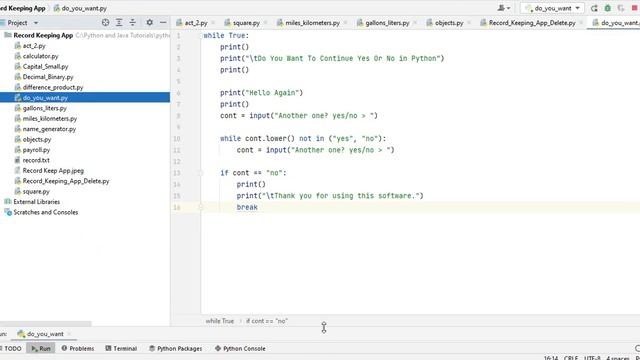This screenshot has width=640, height=360.
Task: Click the Debug bug icon in toolbar
Action: (x=607, y=8)
